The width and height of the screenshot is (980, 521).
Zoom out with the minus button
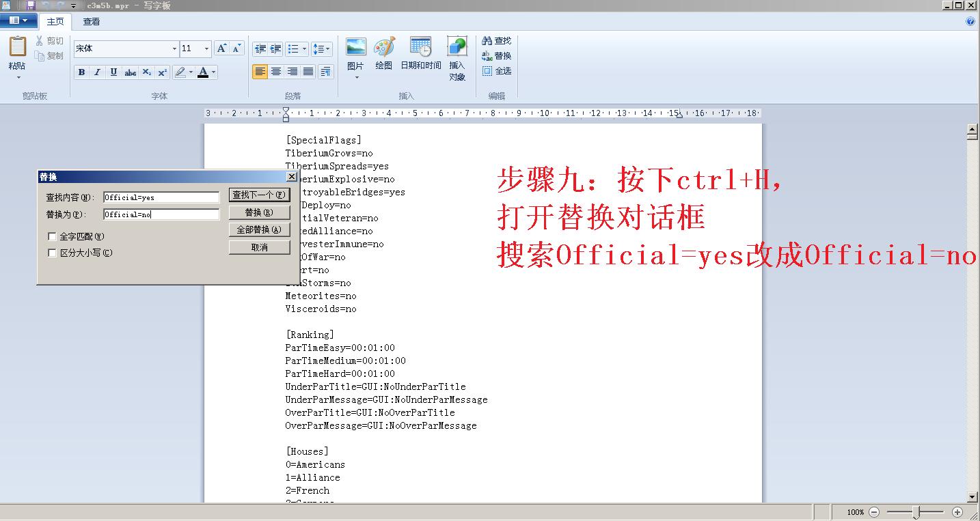(874, 512)
